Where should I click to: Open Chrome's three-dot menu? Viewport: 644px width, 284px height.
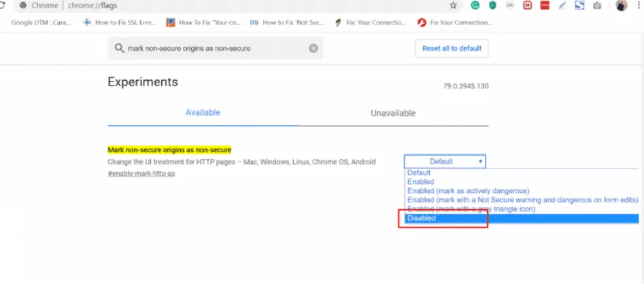click(x=638, y=5)
